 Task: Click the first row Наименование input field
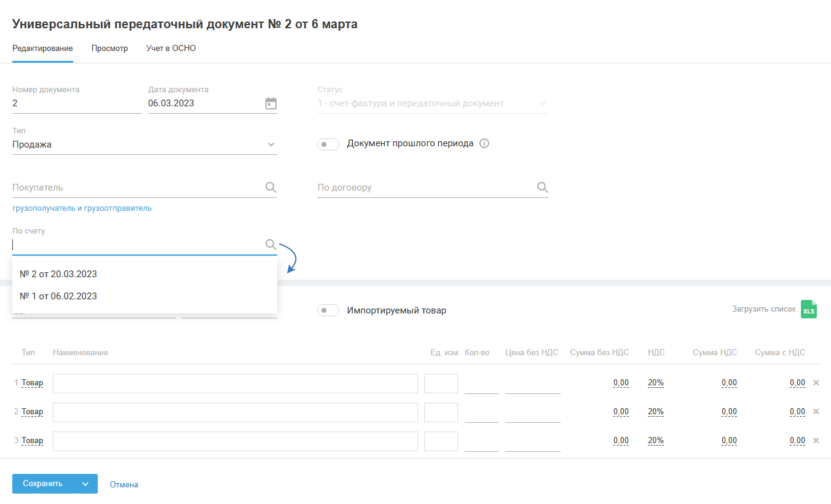235,384
